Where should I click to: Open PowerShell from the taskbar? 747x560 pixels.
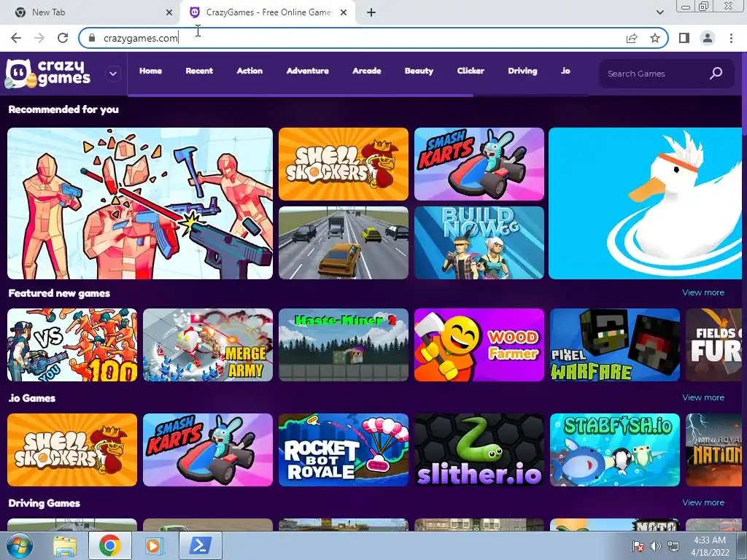tap(200, 545)
